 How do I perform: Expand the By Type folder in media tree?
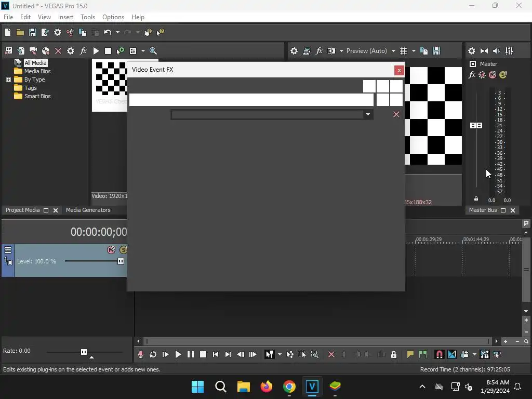click(x=8, y=79)
